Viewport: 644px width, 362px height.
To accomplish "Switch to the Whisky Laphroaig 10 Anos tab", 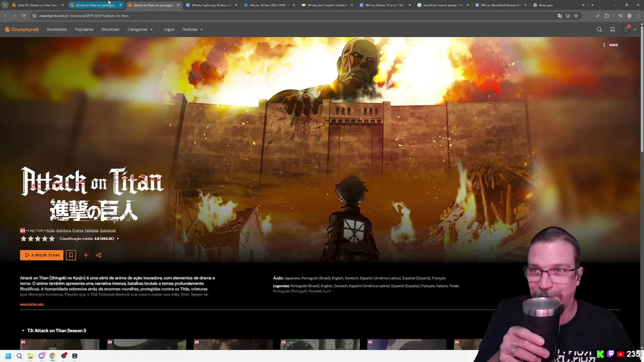I will (x=211, y=5).
